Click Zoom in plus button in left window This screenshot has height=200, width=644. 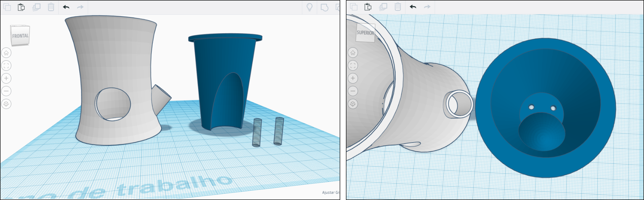[6, 78]
